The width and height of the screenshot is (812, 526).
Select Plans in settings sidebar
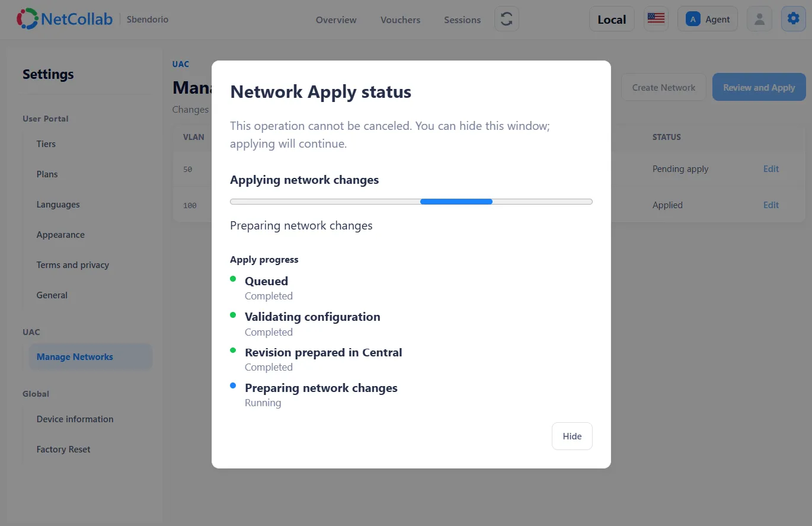[x=47, y=174]
